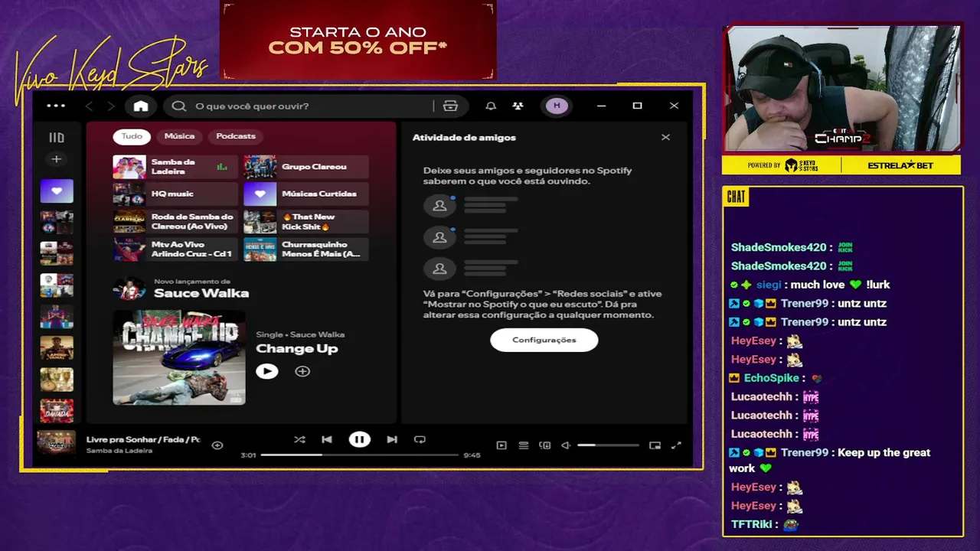Open HQ music shortcut
980x551 pixels.
175,194
